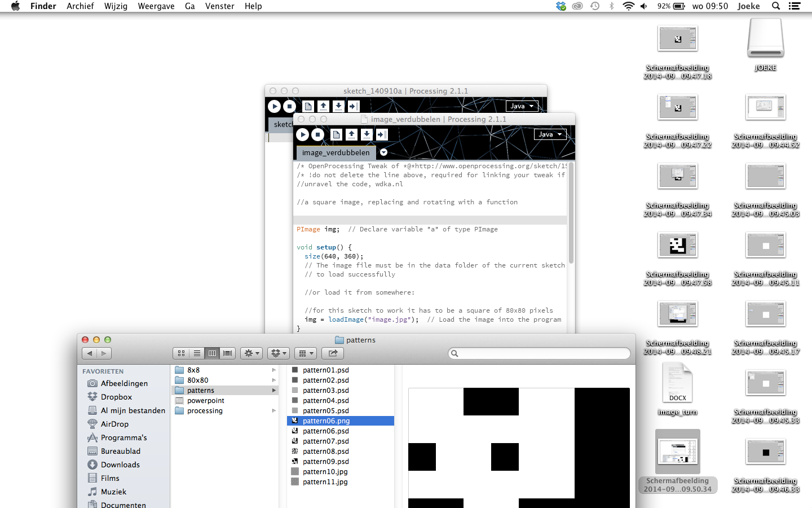The height and width of the screenshot is (508, 812).
Task: Export the application from Processing's toolbar
Action: 382,134
